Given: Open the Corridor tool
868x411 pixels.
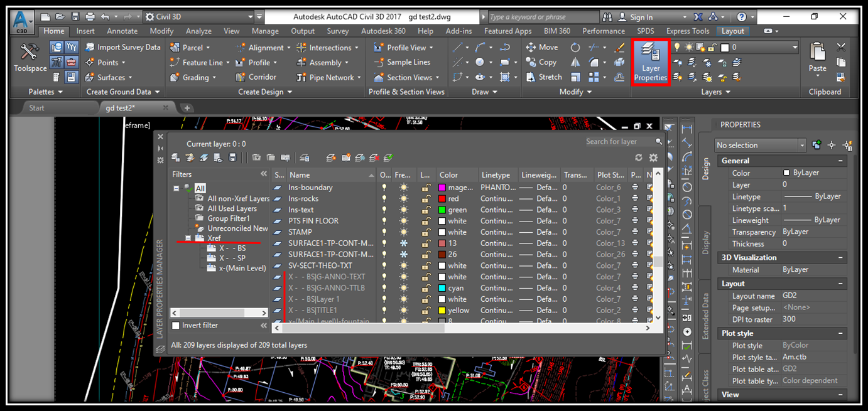Looking at the screenshot, I should pos(256,77).
